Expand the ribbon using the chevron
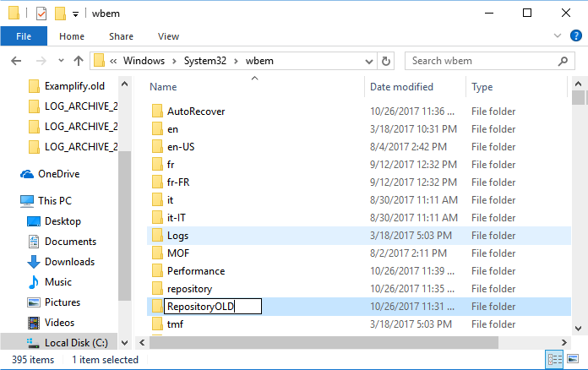588x370 pixels. [556, 36]
